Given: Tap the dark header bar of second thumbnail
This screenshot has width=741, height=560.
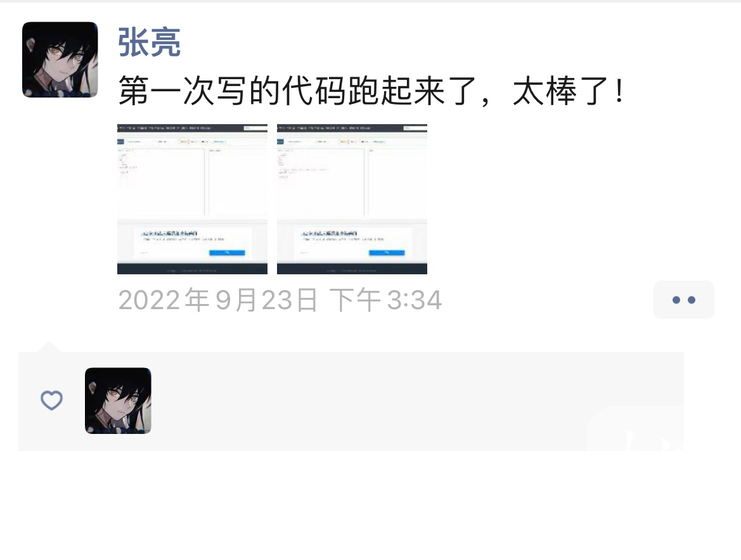Looking at the screenshot, I should click(x=352, y=128).
